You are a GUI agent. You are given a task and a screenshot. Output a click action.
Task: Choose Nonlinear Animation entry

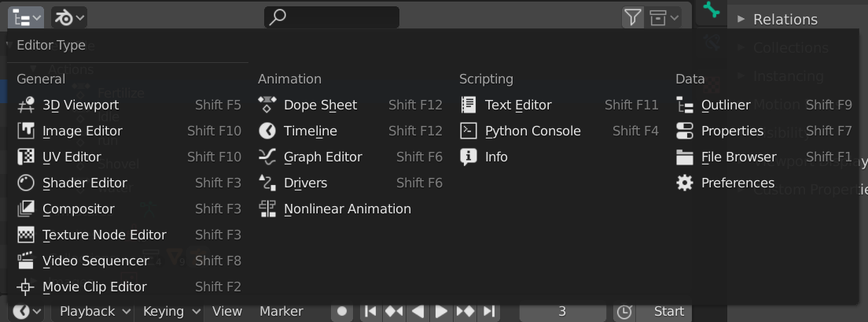pos(351,209)
